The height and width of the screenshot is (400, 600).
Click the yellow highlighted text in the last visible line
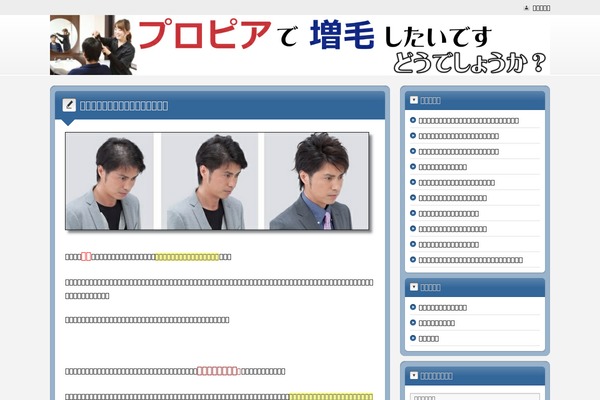(x=331, y=397)
